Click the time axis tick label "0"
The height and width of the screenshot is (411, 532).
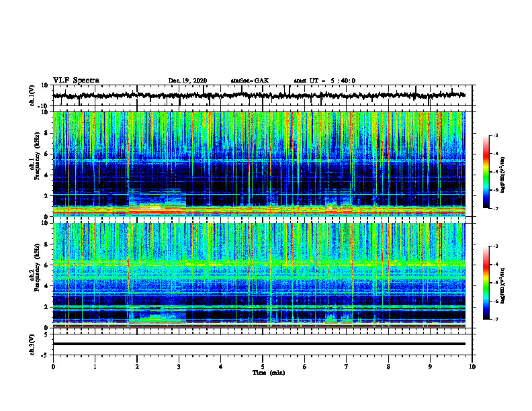click(53, 367)
